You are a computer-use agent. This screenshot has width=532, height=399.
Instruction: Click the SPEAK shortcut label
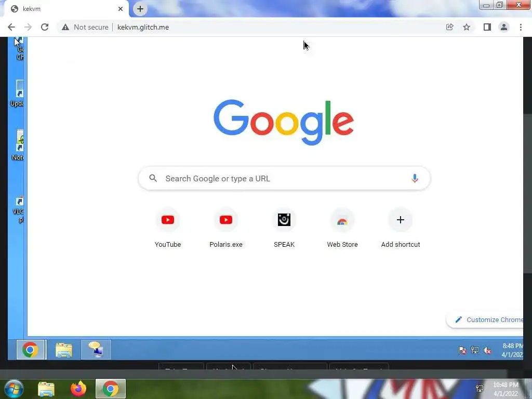tap(284, 245)
